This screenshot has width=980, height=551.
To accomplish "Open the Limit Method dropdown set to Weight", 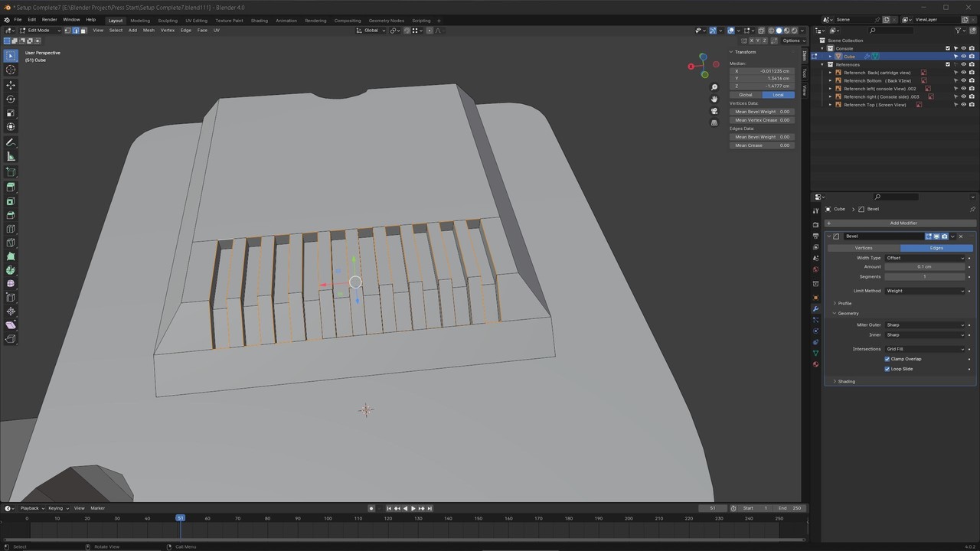I will [926, 291].
